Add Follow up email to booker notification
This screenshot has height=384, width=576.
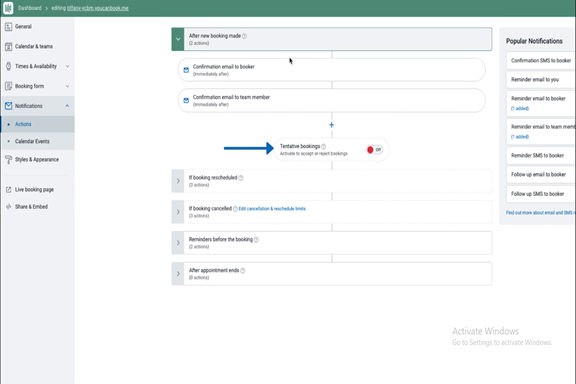pyautogui.click(x=541, y=175)
